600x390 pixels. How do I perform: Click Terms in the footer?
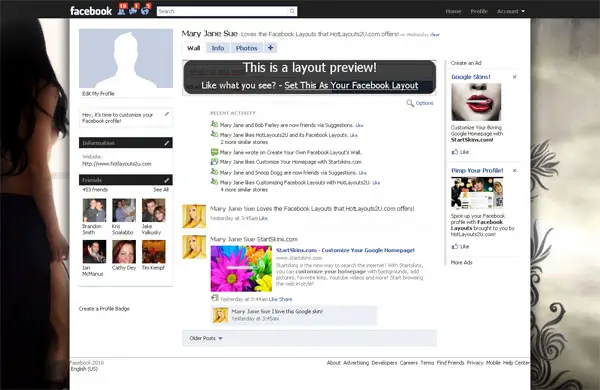point(427,363)
